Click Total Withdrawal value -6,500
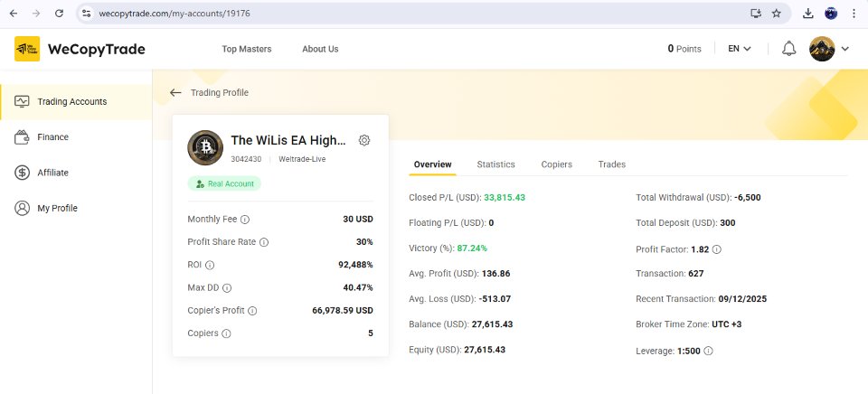Screen dimensions: 868x394 coord(748,198)
